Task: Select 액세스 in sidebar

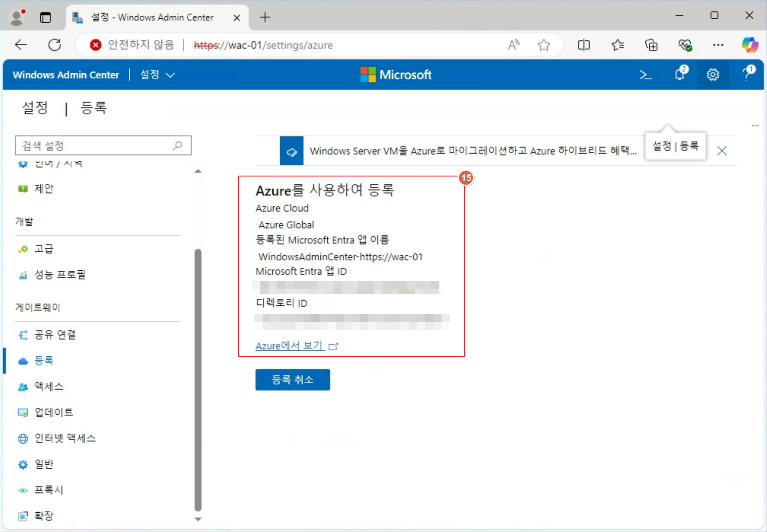Action: [49, 387]
